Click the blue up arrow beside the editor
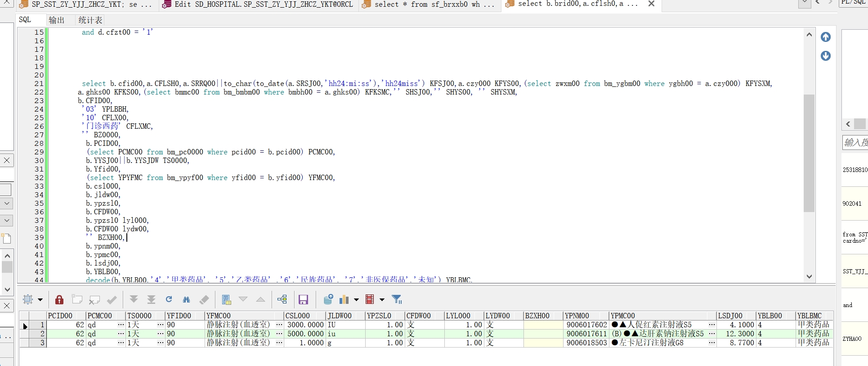The image size is (868, 366). point(825,37)
